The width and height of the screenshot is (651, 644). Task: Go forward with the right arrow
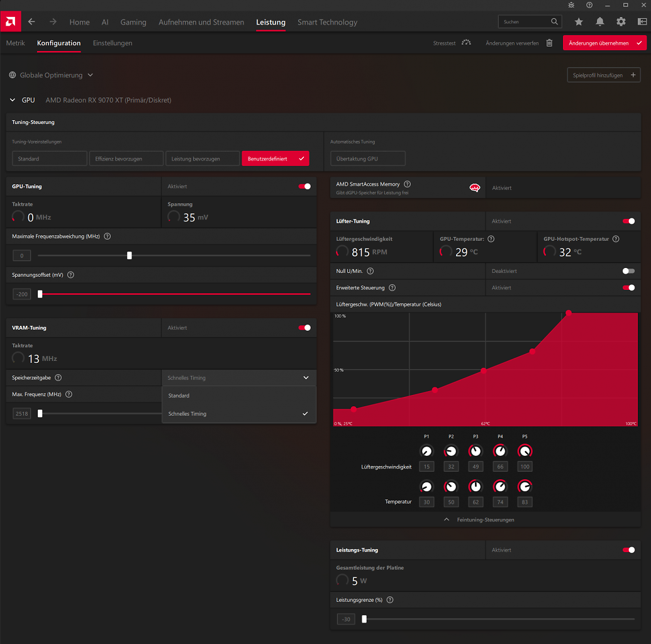click(53, 21)
